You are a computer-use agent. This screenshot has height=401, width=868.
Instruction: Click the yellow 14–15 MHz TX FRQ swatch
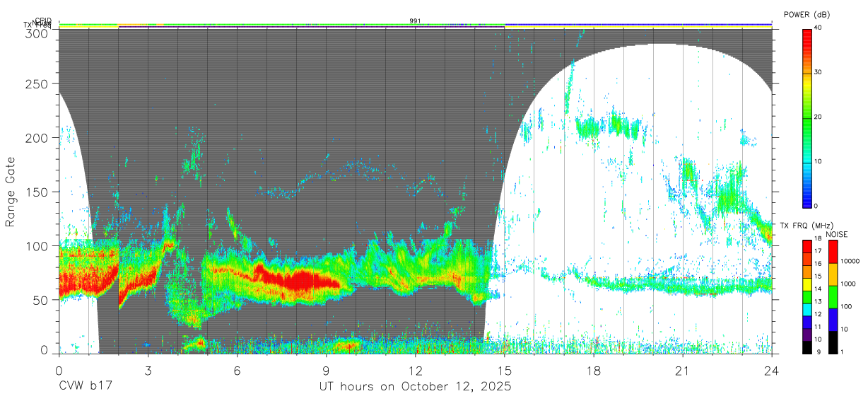807,284
